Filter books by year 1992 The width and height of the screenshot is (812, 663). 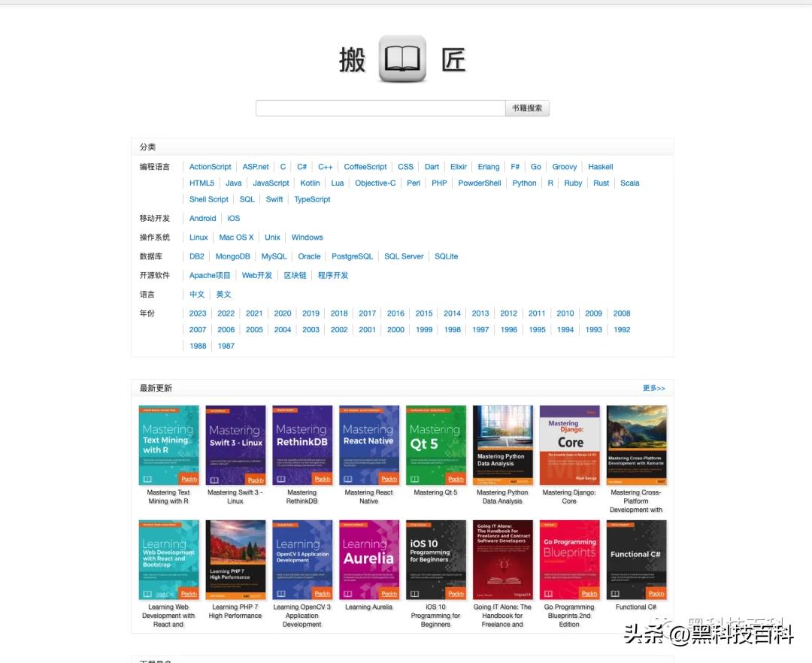[622, 330]
